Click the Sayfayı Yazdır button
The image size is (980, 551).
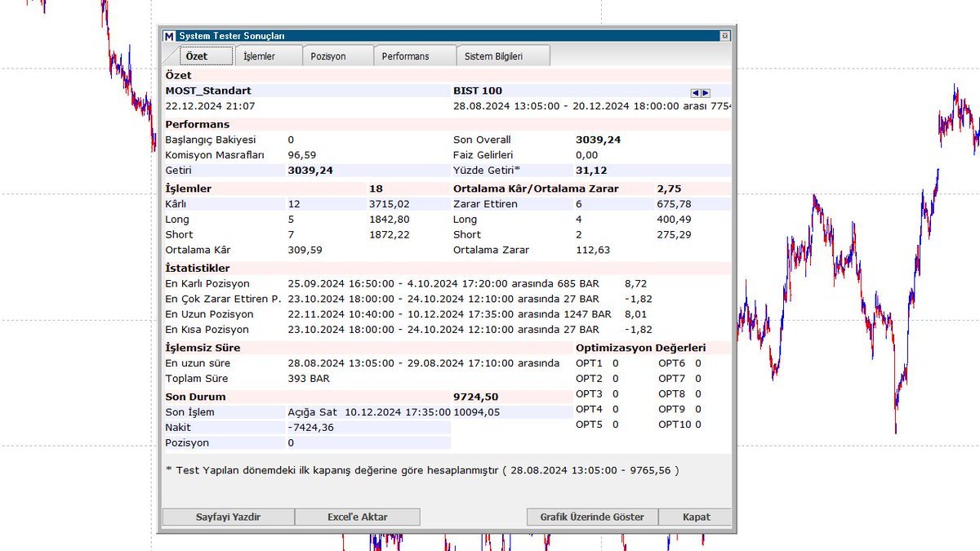point(228,517)
